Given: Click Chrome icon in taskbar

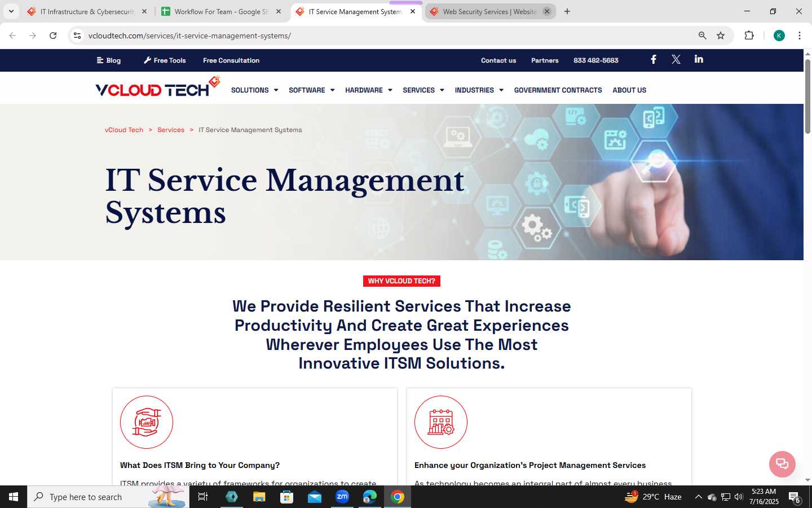Looking at the screenshot, I should (398, 497).
